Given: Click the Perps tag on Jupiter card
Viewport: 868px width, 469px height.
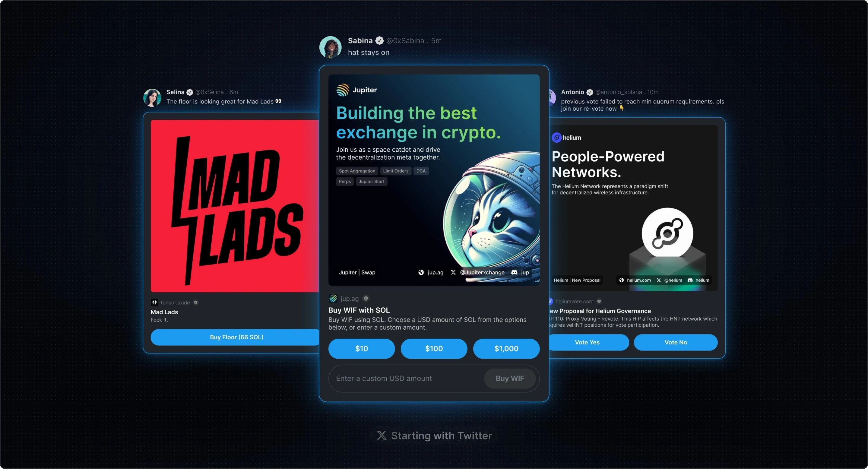Looking at the screenshot, I should click(345, 181).
